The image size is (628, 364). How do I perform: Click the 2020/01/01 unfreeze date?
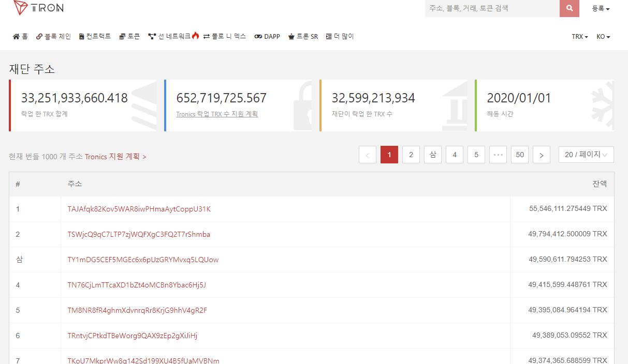point(519,98)
